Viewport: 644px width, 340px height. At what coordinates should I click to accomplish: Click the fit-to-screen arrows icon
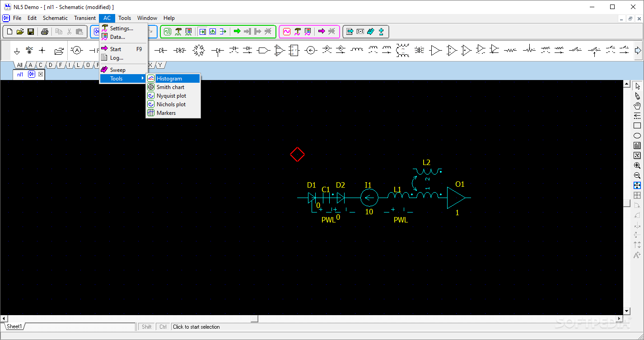pyautogui.click(x=637, y=185)
